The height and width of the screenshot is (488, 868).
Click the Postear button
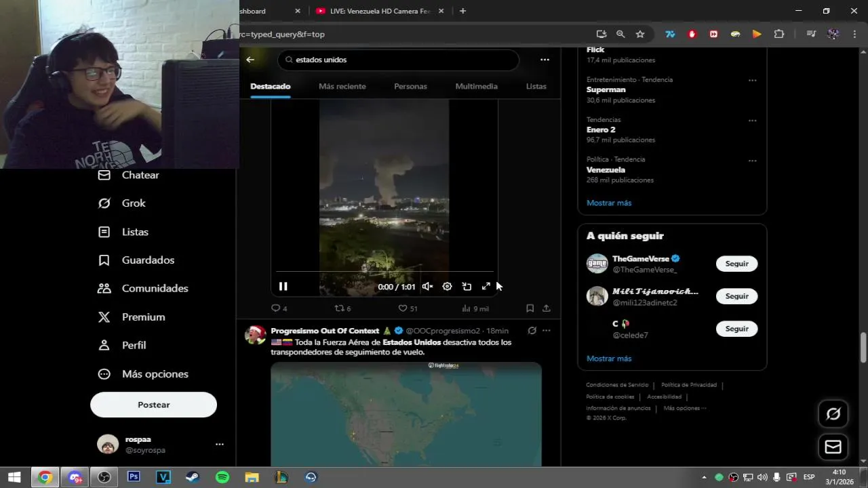point(153,405)
